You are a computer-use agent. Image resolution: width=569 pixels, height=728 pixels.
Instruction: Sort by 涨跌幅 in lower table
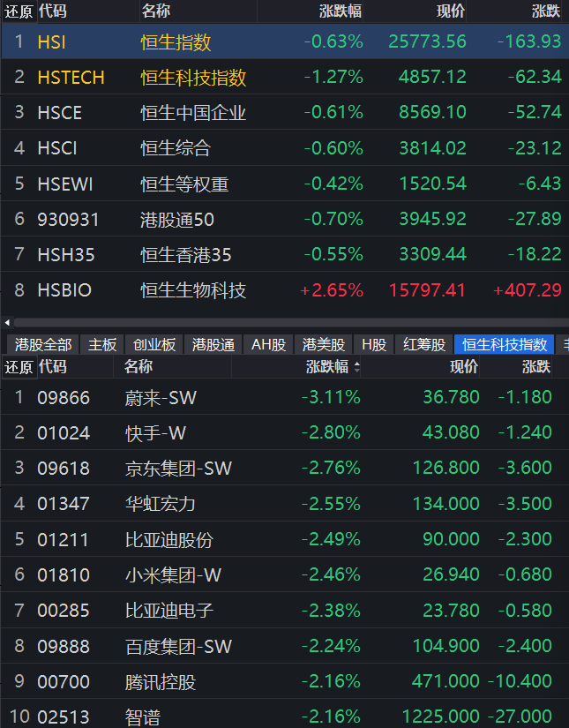point(332,367)
